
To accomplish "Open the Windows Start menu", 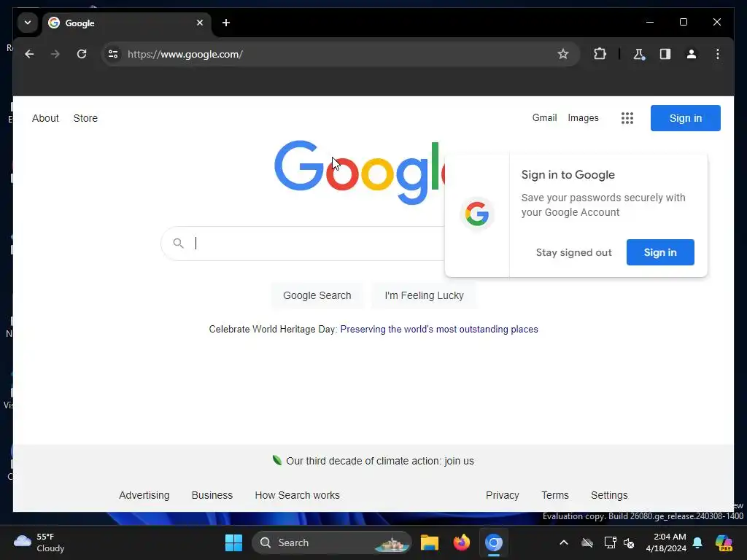I will 233,542.
